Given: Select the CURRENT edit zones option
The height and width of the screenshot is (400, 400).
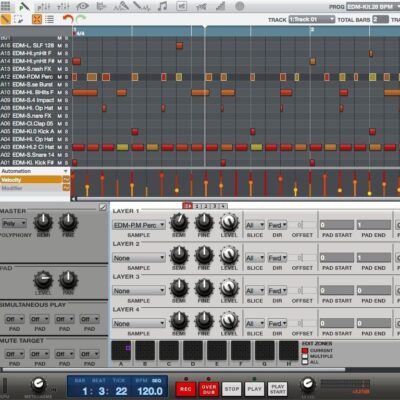Looking at the screenshot, I should click(305, 351).
